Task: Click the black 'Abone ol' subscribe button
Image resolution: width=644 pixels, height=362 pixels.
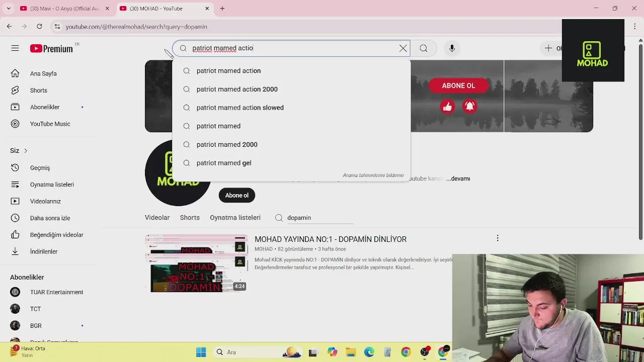Action: click(237, 196)
